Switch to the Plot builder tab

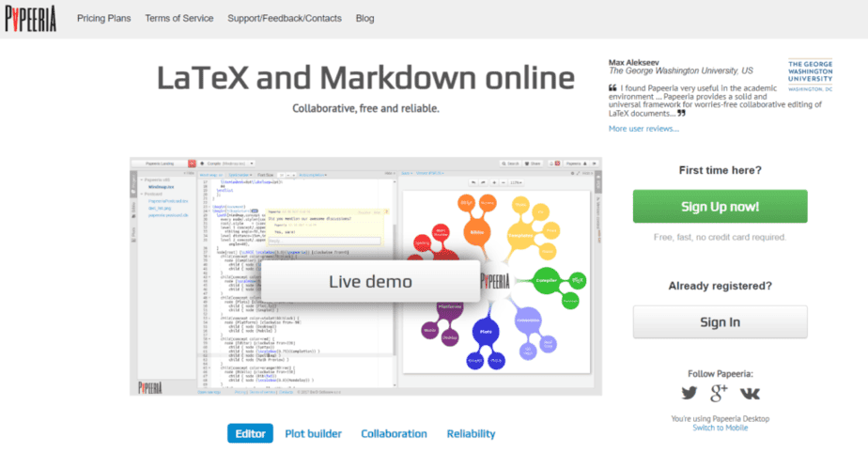(x=314, y=433)
